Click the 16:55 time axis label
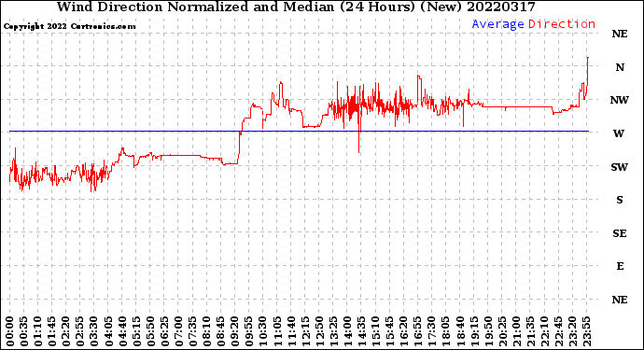Image resolution: width=644 pixels, height=350 pixels. tap(418, 331)
